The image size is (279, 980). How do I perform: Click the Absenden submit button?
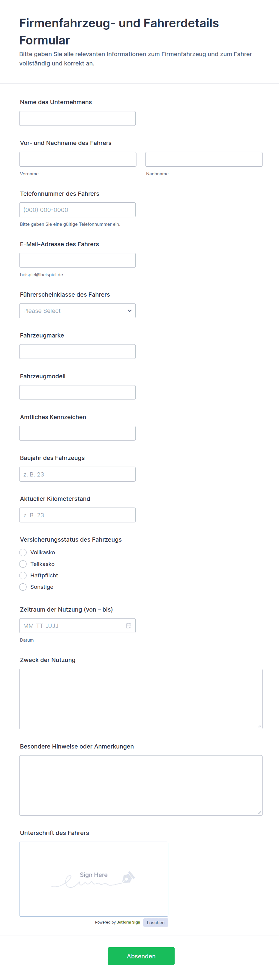tap(141, 956)
